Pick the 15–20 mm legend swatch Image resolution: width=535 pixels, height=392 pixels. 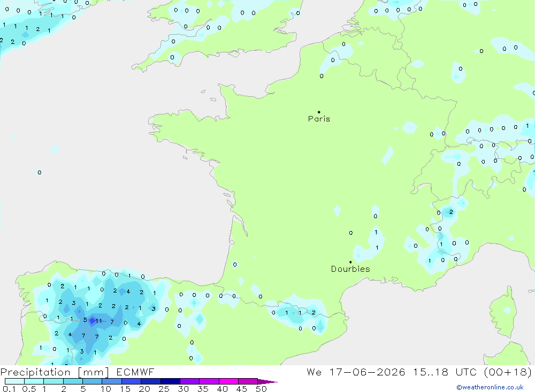[131, 381]
